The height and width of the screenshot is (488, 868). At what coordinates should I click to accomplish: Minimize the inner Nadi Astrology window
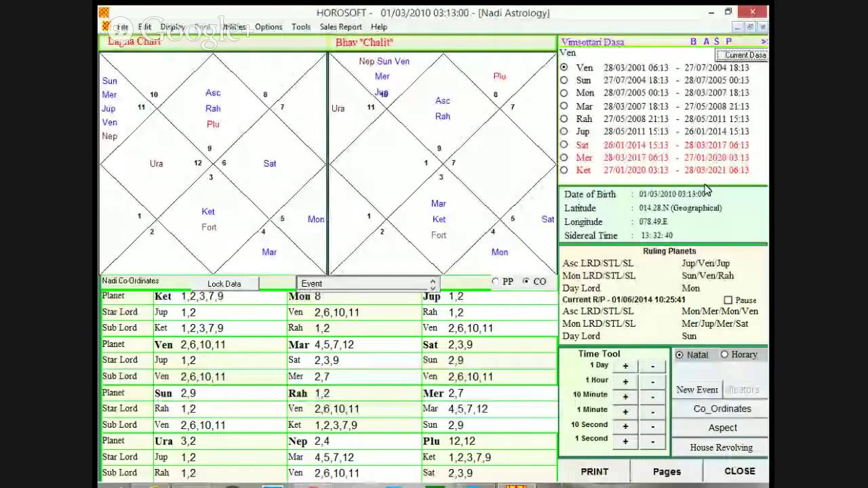point(738,27)
